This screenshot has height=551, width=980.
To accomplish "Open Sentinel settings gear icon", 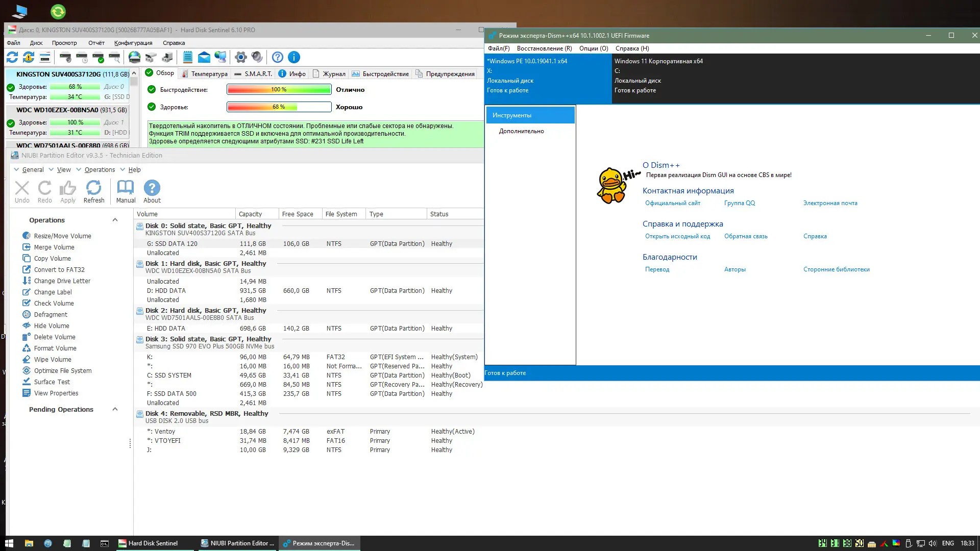I will tap(240, 57).
